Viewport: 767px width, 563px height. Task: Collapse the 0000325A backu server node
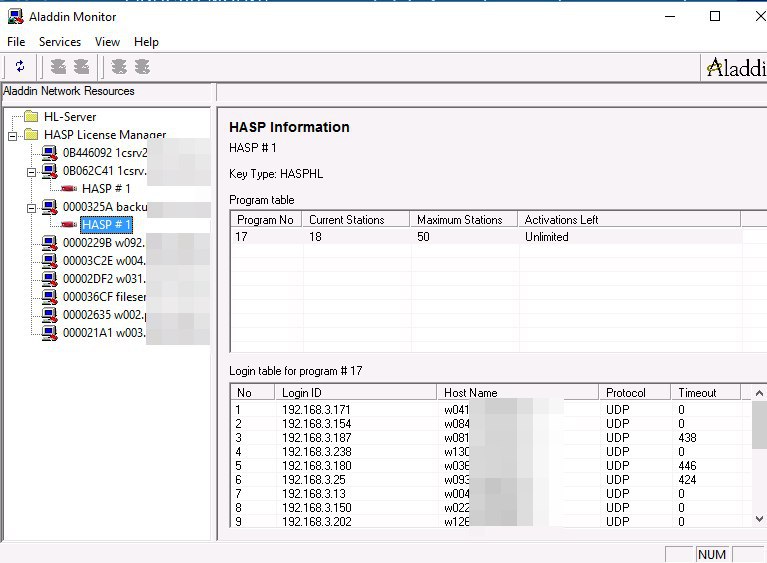(31, 208)
